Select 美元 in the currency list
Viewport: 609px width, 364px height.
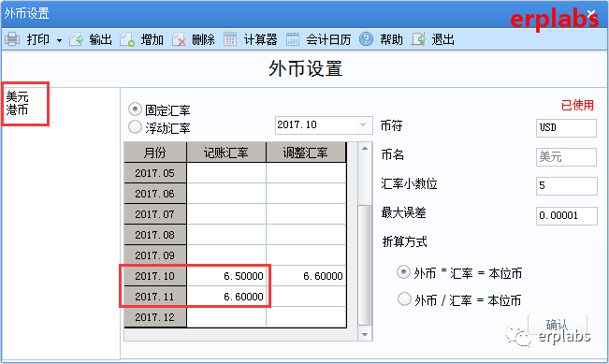[x=17, y=96]
